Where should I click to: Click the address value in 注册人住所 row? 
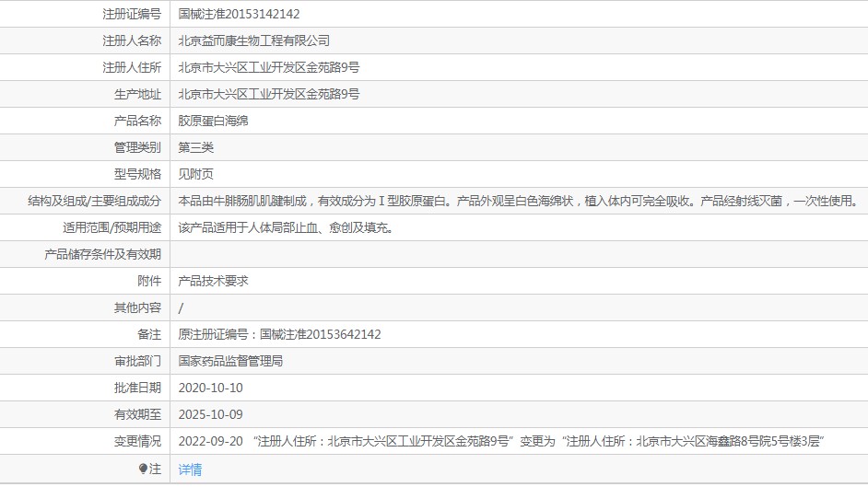(269, 67)
